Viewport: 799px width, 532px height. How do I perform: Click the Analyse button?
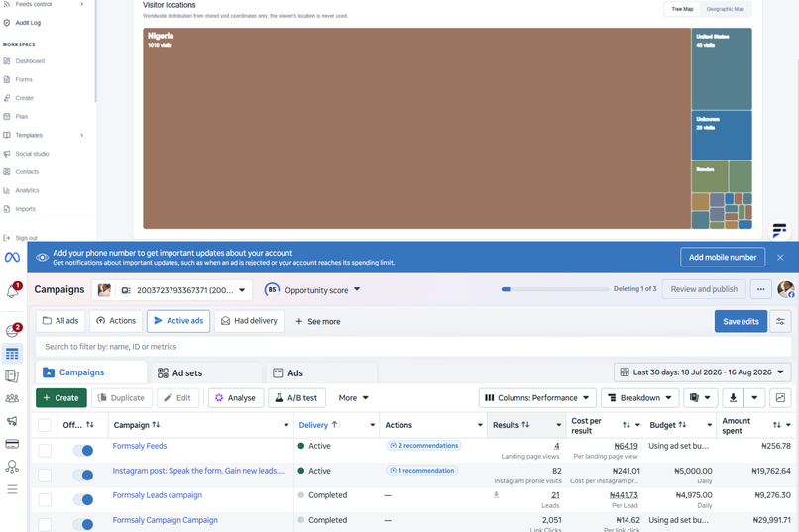coord(235,397)
